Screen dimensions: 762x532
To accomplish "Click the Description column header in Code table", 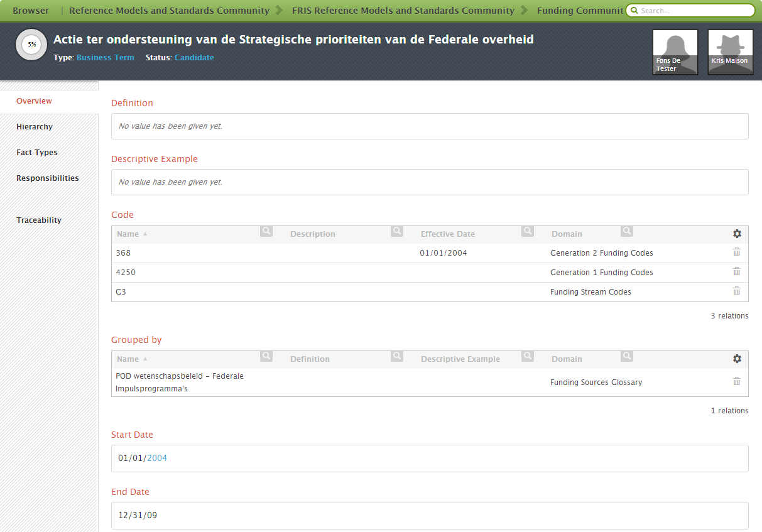I will pyautogui.click(x=313, y=234).
